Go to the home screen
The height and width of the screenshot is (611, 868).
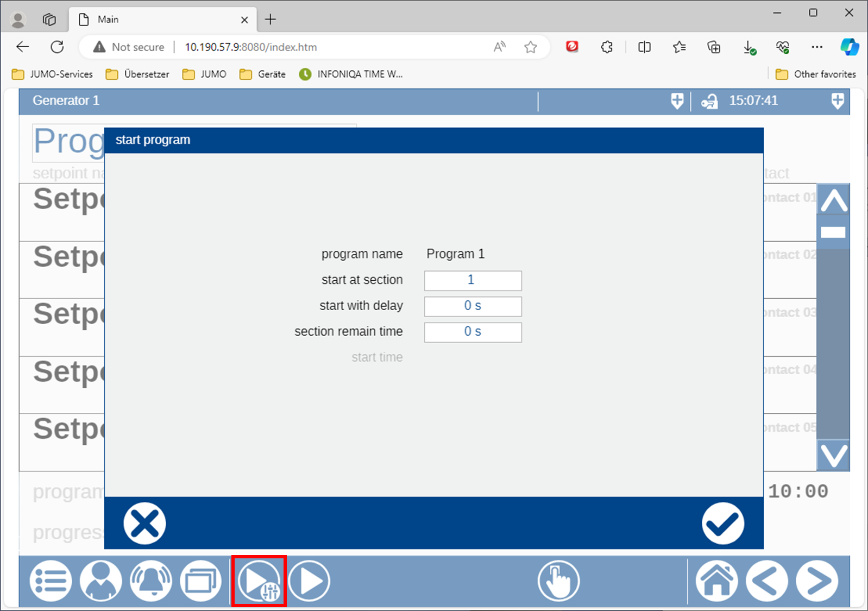click(716, 581)
